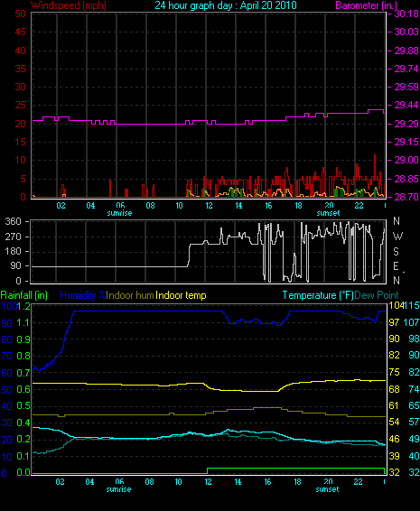Click the "Windspeed (mph)" axis title

(69, 5)
